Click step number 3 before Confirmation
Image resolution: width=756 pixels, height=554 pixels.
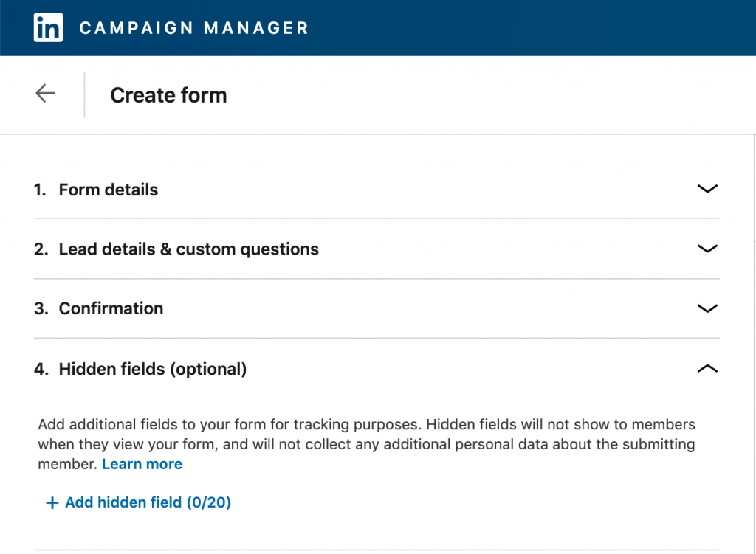[41, 308]
